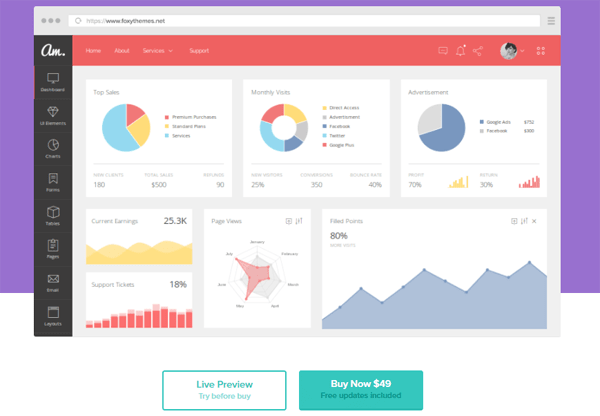The width and height of the screenshot is (600, 416).
Task: Click the Profit mini bar chart
Action: 458,182
